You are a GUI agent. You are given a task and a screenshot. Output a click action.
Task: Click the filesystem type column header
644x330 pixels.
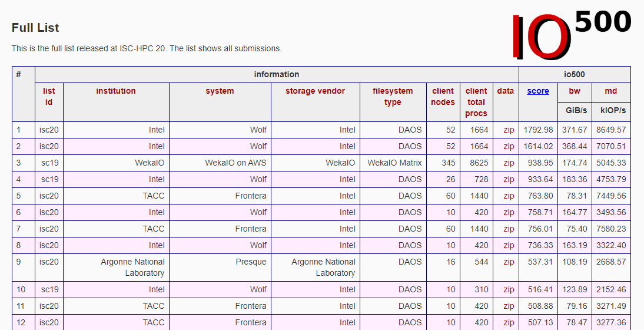393,97
